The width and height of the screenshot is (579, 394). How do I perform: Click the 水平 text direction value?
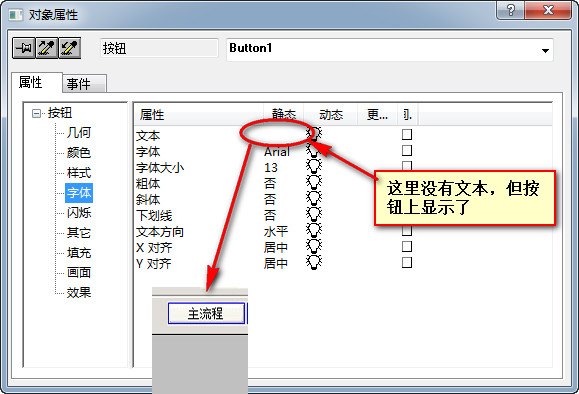276,232
